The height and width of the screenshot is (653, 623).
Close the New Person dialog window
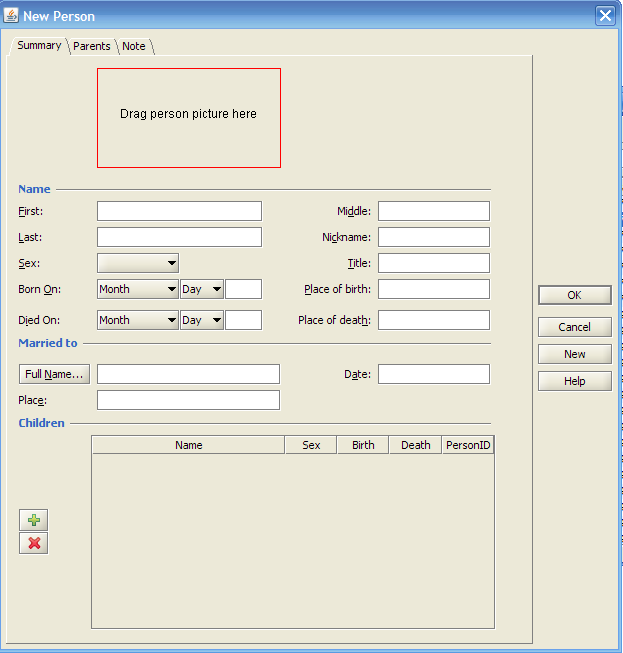[x=604, y=15]
